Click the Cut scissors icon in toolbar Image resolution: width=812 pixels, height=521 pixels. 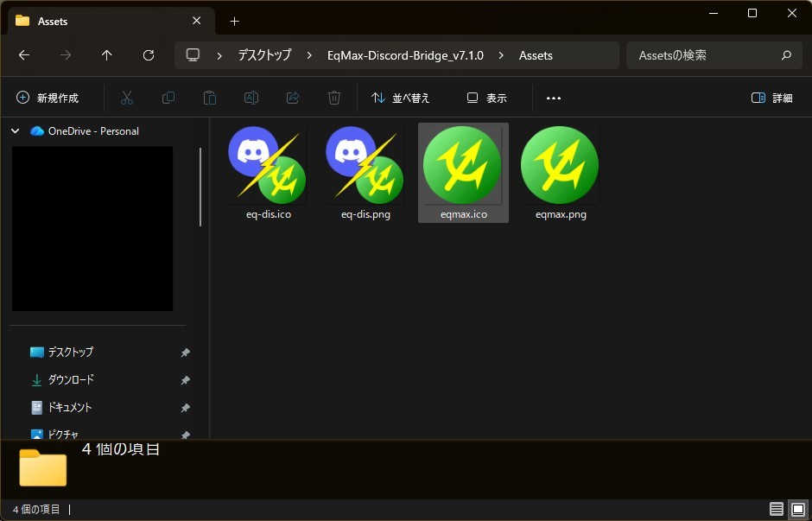(127, 98)
